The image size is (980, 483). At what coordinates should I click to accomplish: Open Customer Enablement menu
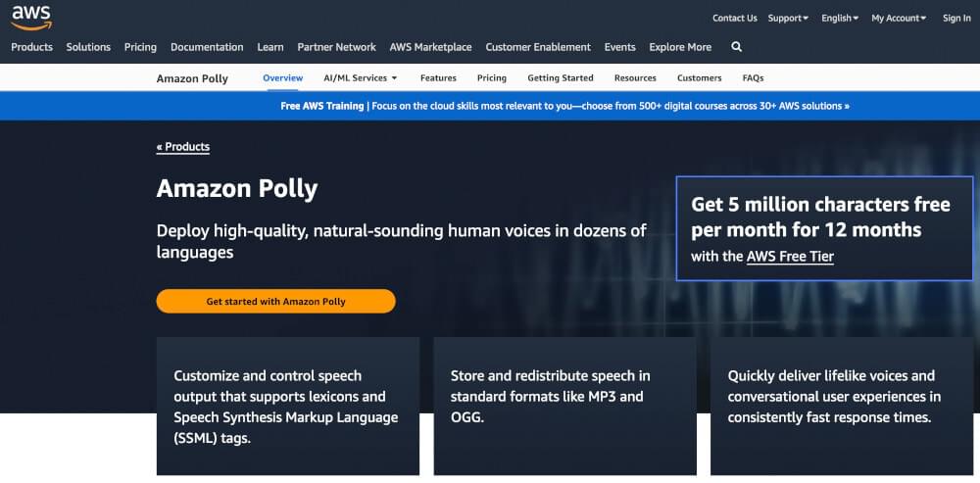[538, 47]
